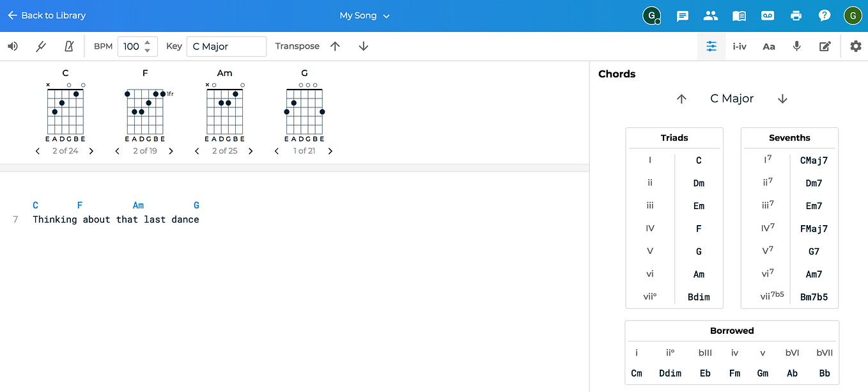
Task: Toggle the chat messages icon
Action: pyautogui.click(x=682, y=15)
